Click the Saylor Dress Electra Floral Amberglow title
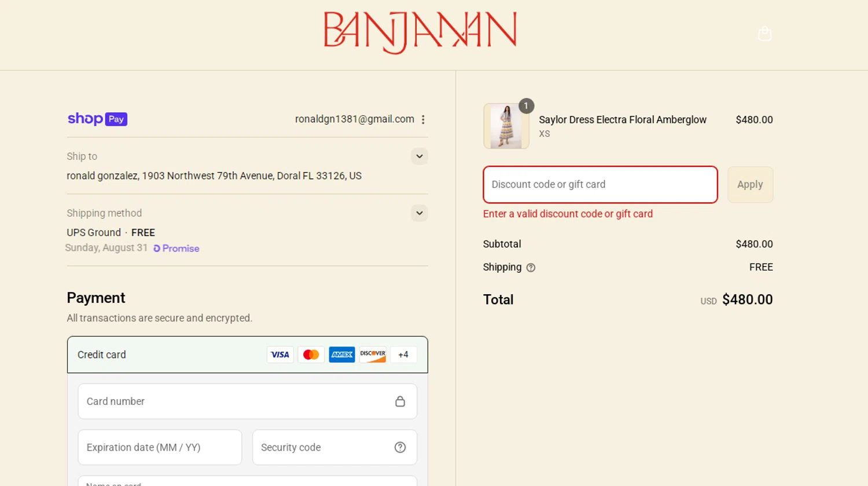 [x=623, y=120]
